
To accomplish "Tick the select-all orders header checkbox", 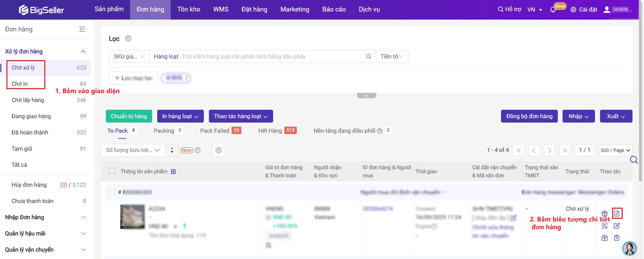I will (112, 171).
